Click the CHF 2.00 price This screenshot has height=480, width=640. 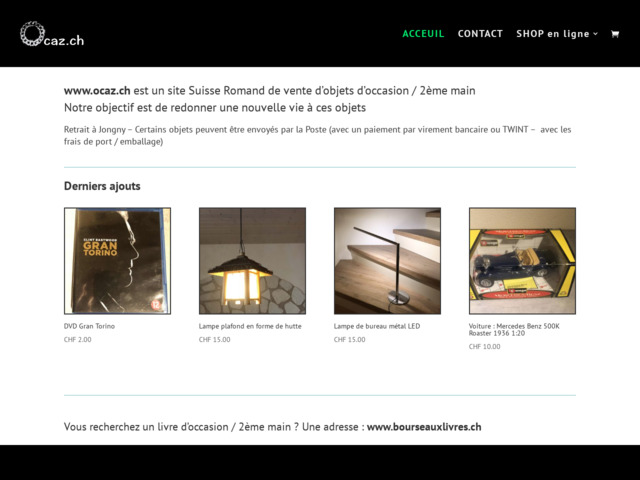[78, 340]
